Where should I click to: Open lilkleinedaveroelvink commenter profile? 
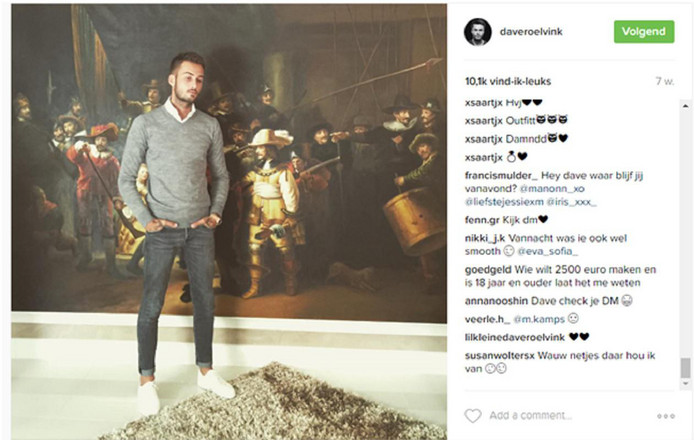point(515,337)
